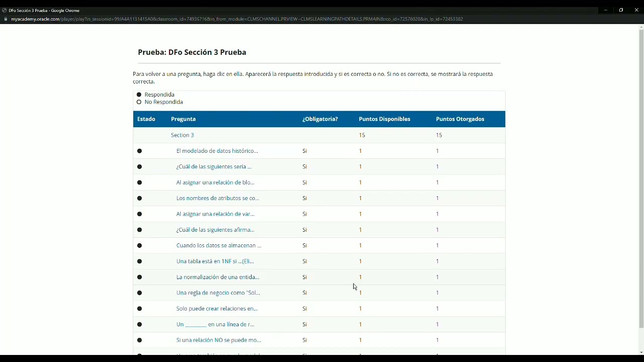Click the myacademy.oracle.com address bar URL
The width and height of the screenshot is (644, 362).
[x=236, y=19]
